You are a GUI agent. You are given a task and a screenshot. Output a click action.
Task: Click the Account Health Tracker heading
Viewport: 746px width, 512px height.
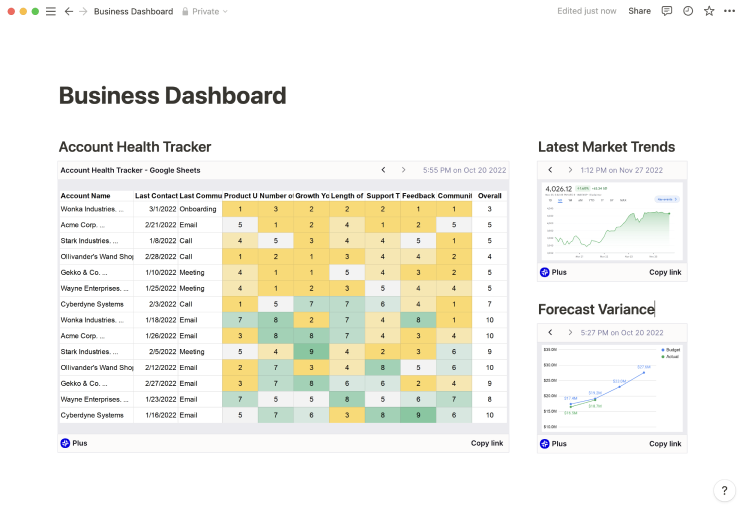coord(135,147)
